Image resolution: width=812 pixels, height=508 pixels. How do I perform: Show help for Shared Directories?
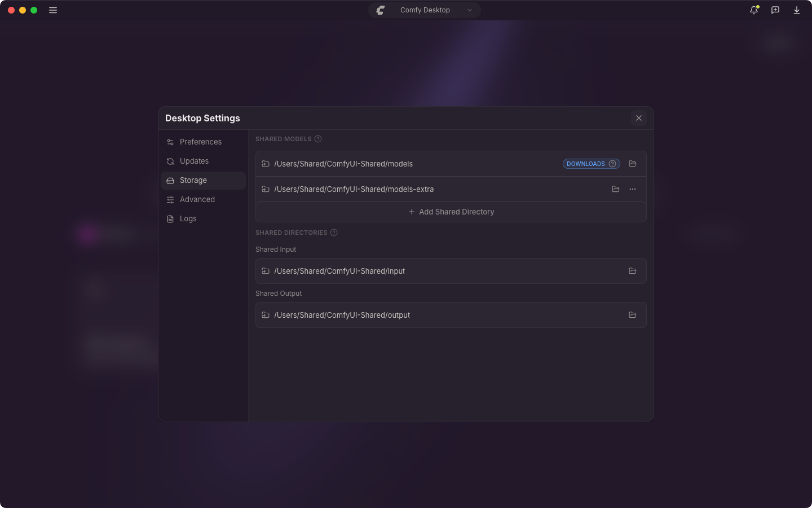tap(334, 233)
